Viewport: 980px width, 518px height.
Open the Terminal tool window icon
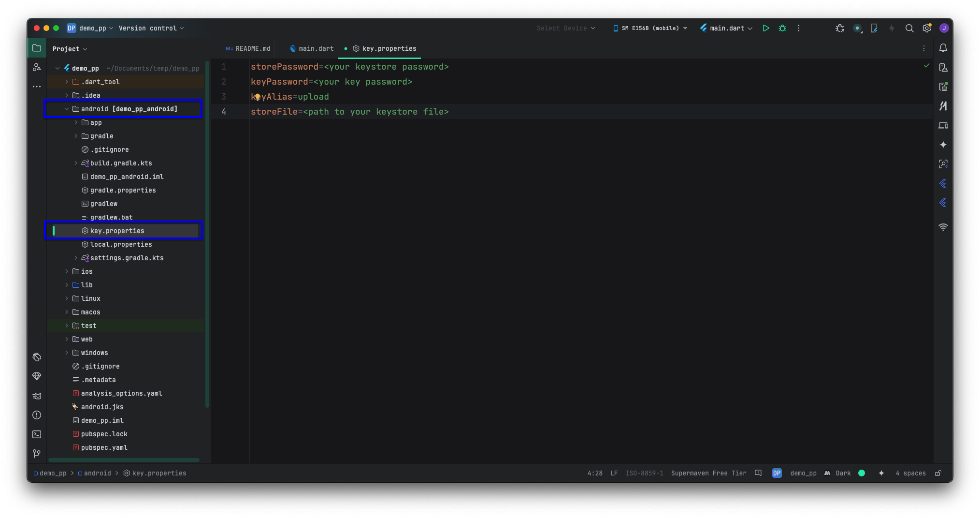[x=37, y=434]
